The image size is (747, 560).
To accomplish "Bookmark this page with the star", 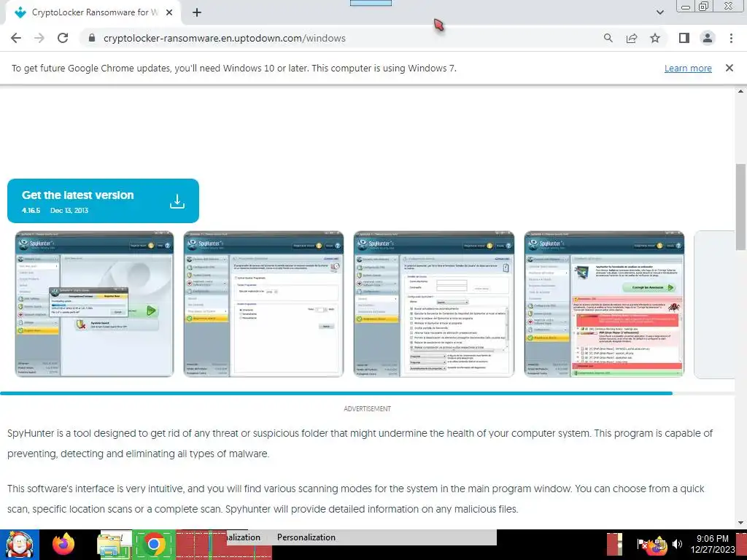I will [655, 38].
